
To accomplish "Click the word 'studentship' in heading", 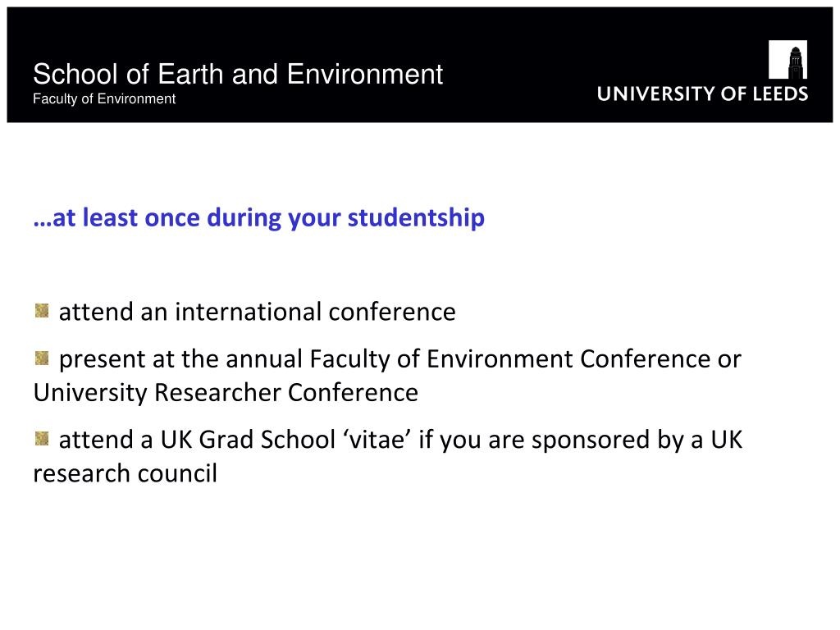I will (x=416, y=218).
